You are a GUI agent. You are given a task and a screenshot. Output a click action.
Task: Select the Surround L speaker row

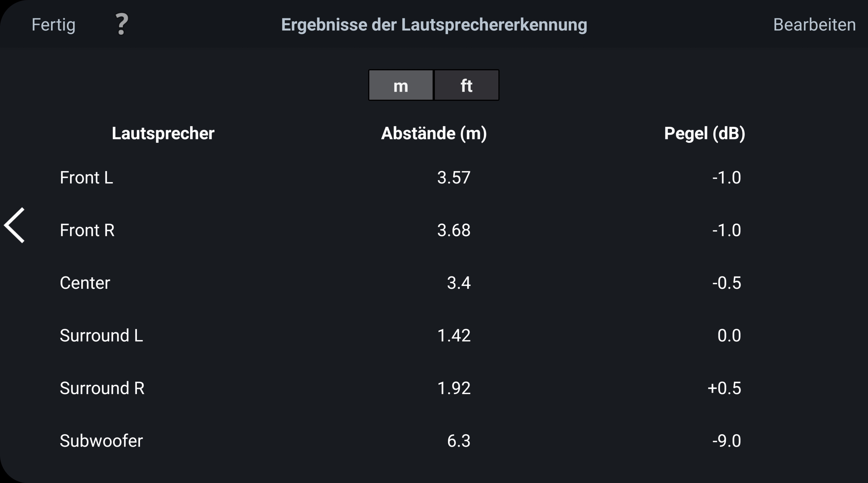101,335
